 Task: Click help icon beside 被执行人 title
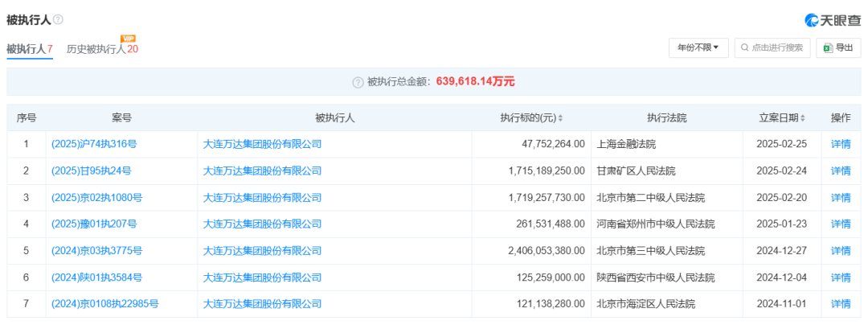coord(58,19)
